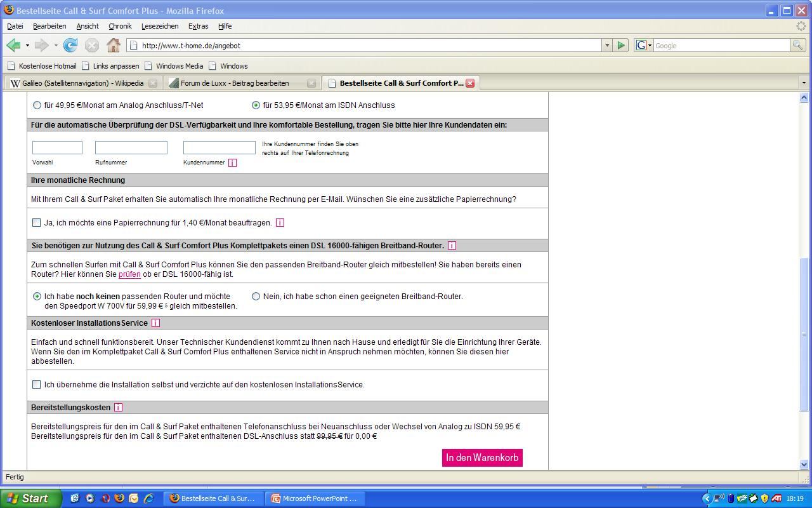
Task: Click the page scrollbar up arrow
Action: click(x=804, y=97)
